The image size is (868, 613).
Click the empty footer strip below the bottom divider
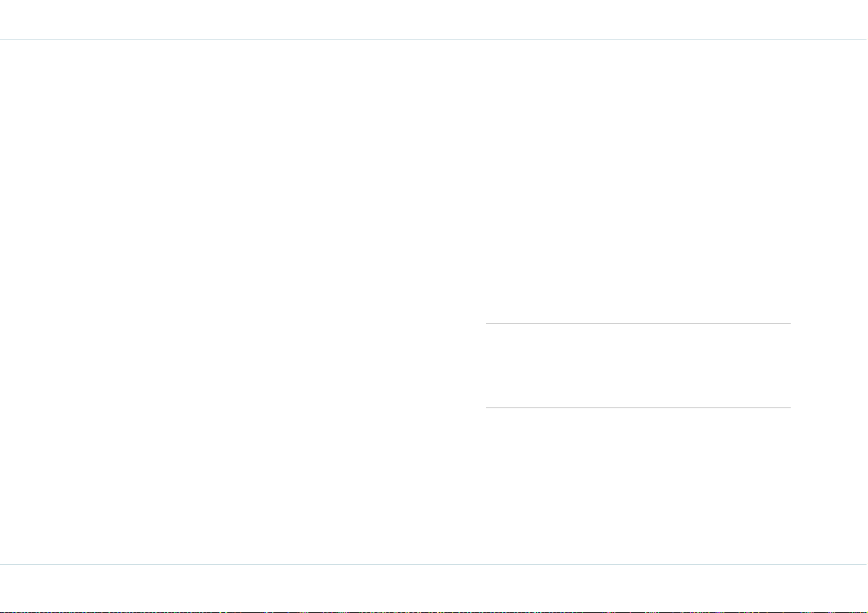434,587
